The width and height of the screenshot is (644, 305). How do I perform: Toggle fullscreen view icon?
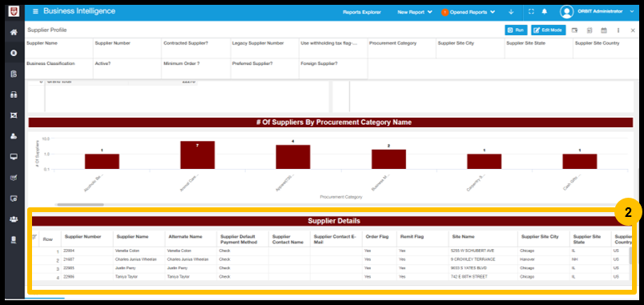[x=531, y=12]
